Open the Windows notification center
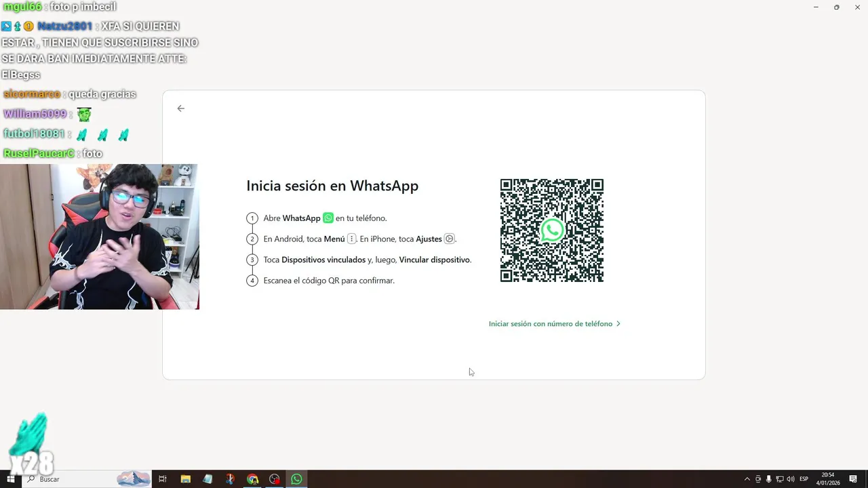The height and width of the screenshot is (488, 868). pos(853,479)
